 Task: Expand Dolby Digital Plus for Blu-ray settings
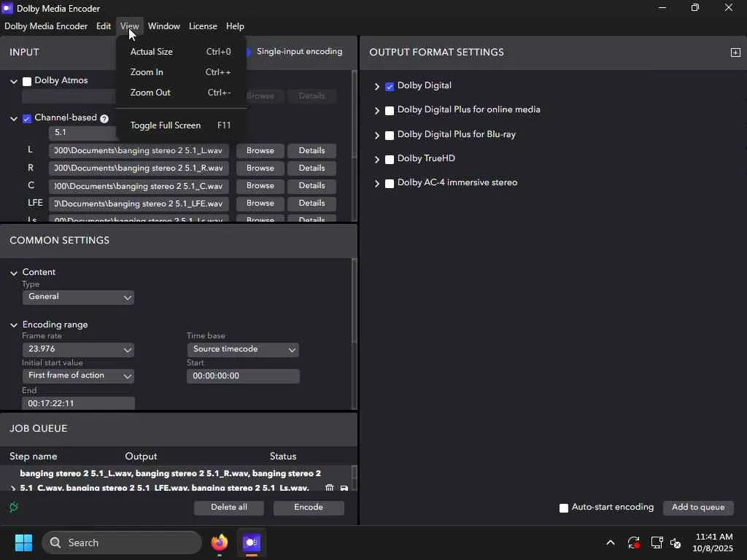(x=377, y=135)
